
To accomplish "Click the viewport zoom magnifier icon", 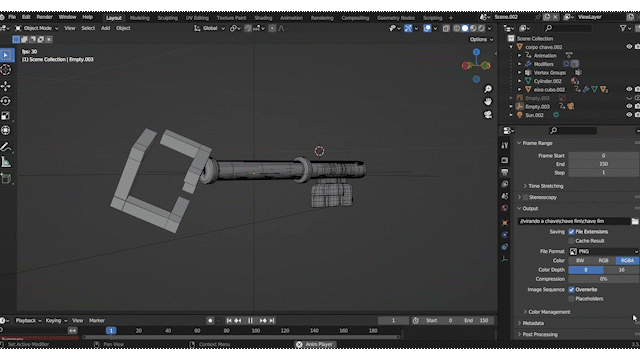I will pyautogui.click(x=488, y=89).
